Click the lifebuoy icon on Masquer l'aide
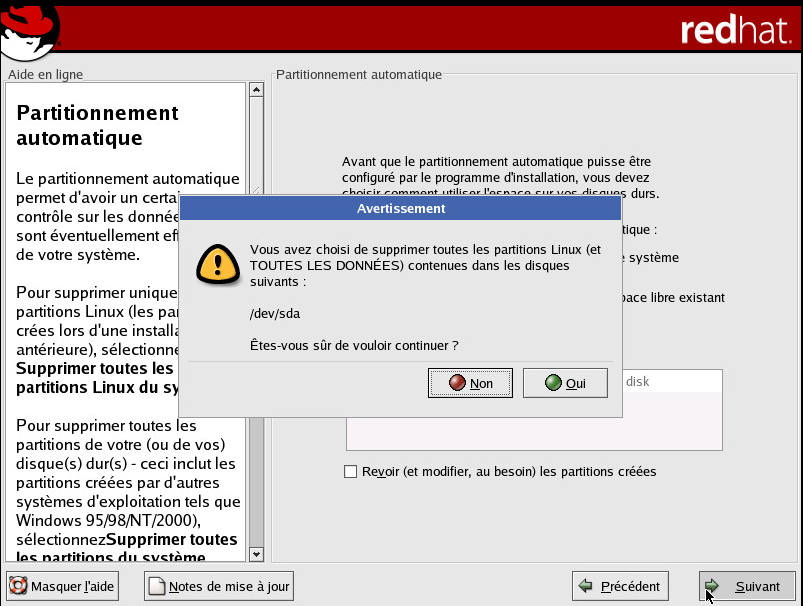Viewport: 803px width, 606px height. point(18,586)
